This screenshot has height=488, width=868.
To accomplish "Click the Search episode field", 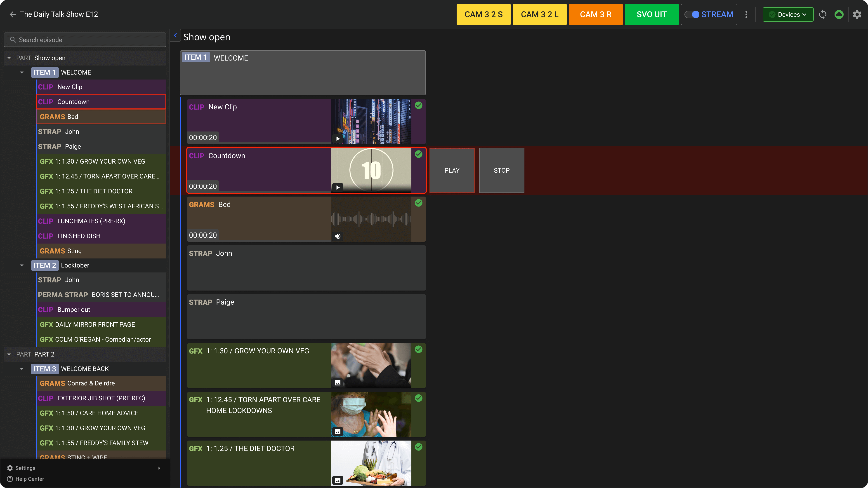I will [85, 40].
